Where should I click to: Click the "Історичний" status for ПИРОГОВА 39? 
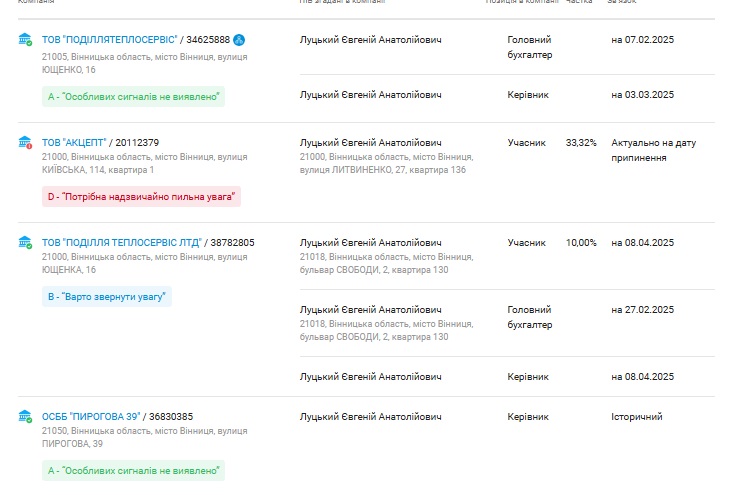(636, 416)
